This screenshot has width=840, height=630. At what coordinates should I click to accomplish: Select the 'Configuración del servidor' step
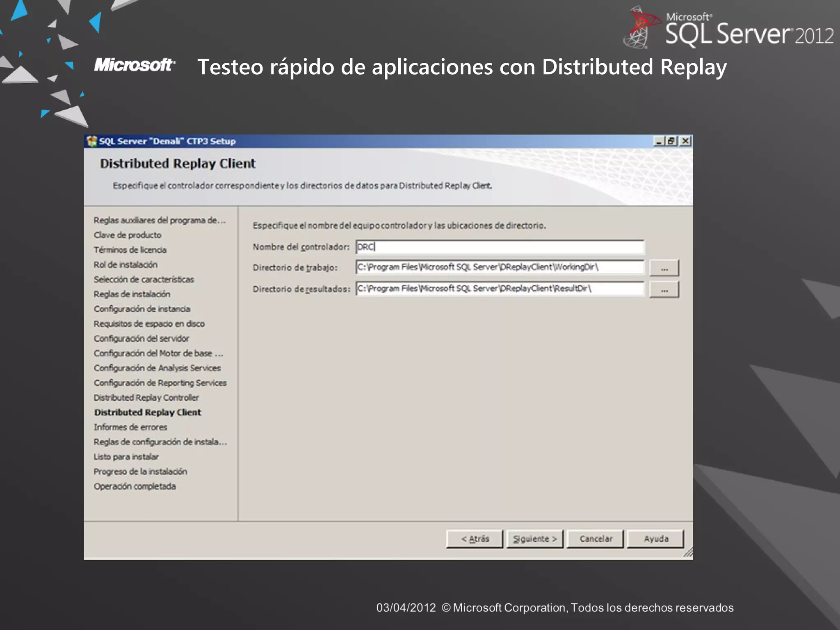point(142,339)
